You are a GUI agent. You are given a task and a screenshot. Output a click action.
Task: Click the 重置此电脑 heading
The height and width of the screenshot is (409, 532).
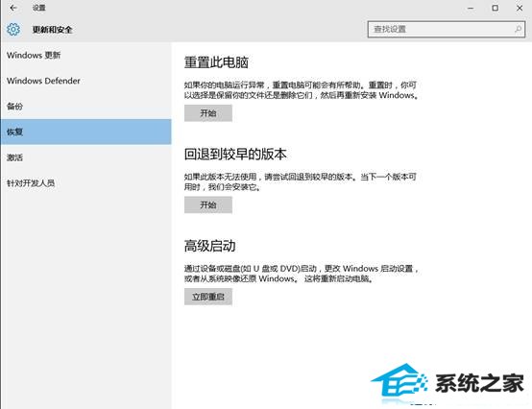coord(216,62)
